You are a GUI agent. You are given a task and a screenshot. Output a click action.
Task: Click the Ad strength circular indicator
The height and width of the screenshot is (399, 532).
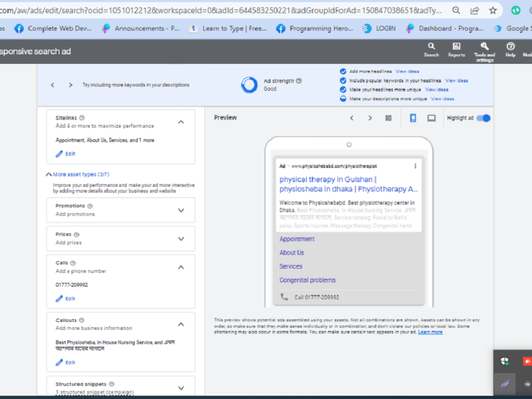coord(249,85)
